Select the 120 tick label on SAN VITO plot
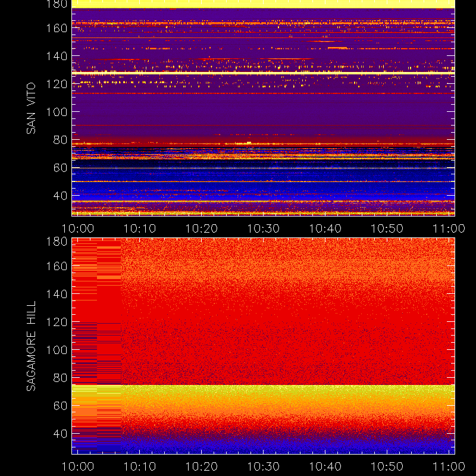This screenshot has height=476, width=476. (x=57, y=84)
